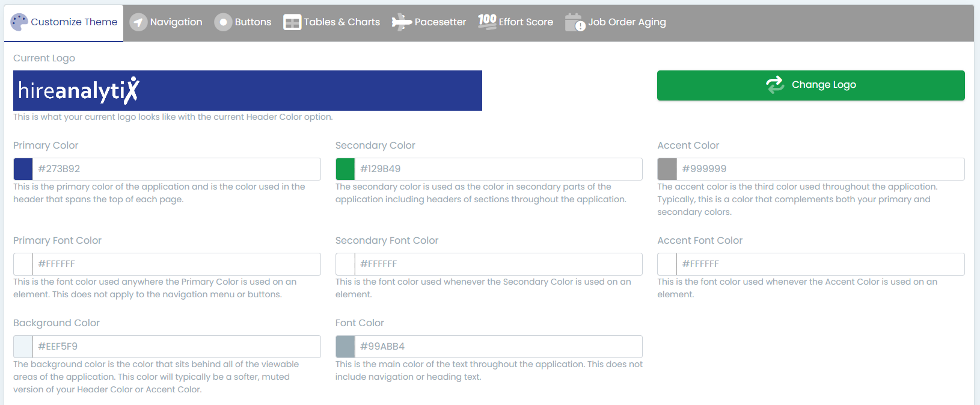980x405 pixels.
Task: Click the Pacesetter airplane icon
Action: [x=402, y=22]
